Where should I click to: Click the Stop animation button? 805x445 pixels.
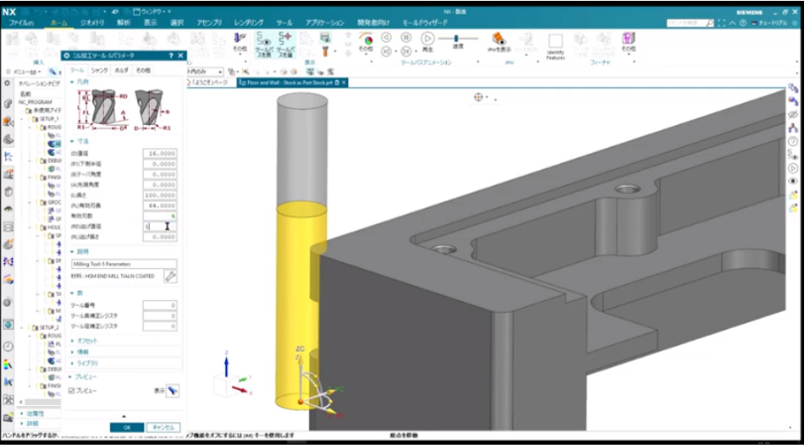[x=406, y=37]
